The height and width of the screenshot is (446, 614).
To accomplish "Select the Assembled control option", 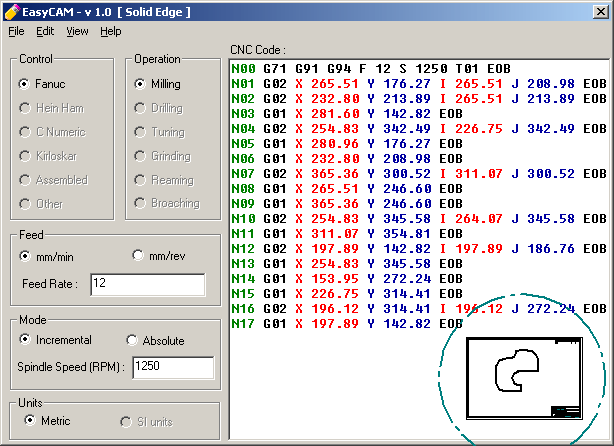I will point(53,180).
